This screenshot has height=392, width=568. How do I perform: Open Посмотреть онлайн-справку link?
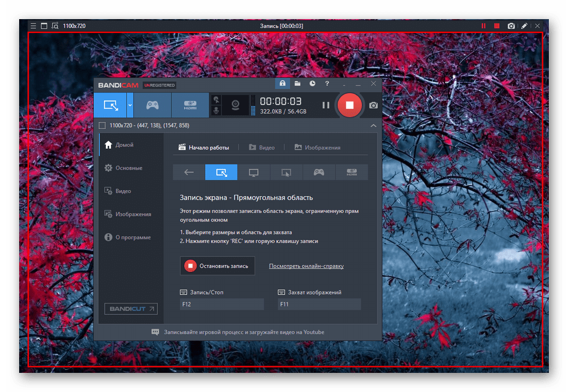coord(307,266)
